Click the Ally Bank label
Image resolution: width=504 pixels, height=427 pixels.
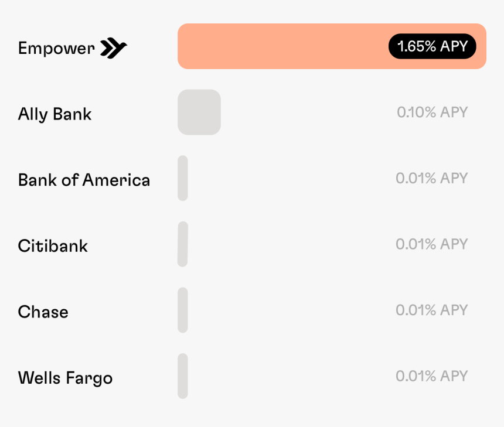55,114
